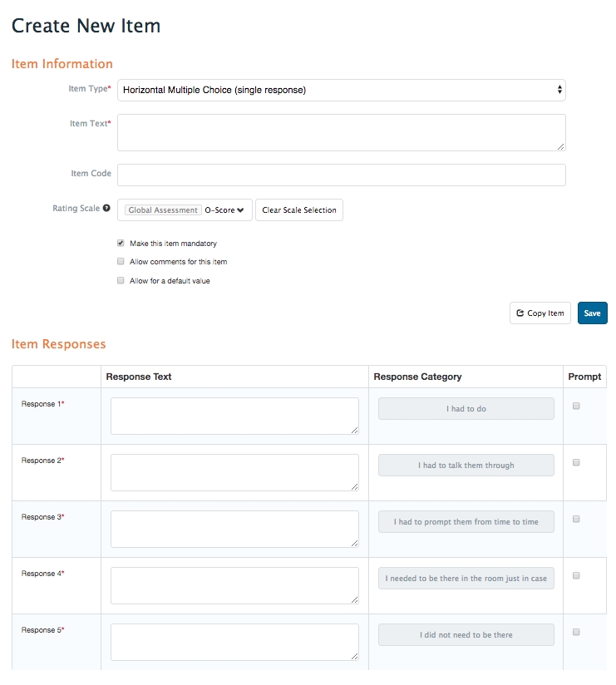Image resolution: width=616 pixels, height=685 pixels.
Task: Check Allow for a default value
Action: tap(121, 281)
